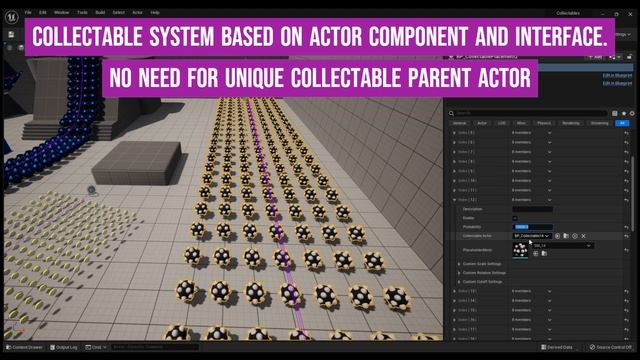Click the Unreal Engine logo icon
The image size is (640, 360).
click(11, 17)
